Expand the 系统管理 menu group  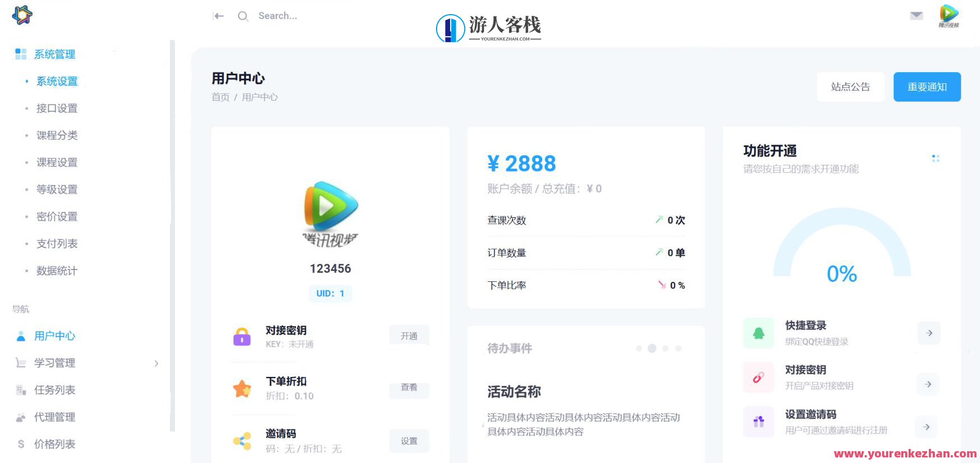pyautogui.click(x=55, y=54)
